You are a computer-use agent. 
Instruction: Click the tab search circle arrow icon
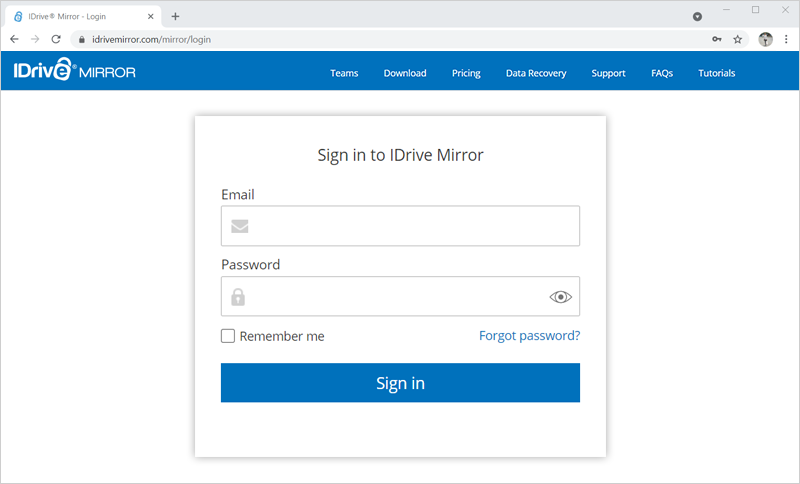point(697,17)
